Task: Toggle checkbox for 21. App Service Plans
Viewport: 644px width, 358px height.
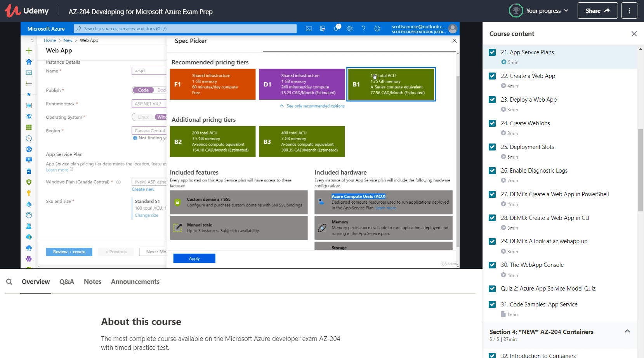Action: (492, 52)
